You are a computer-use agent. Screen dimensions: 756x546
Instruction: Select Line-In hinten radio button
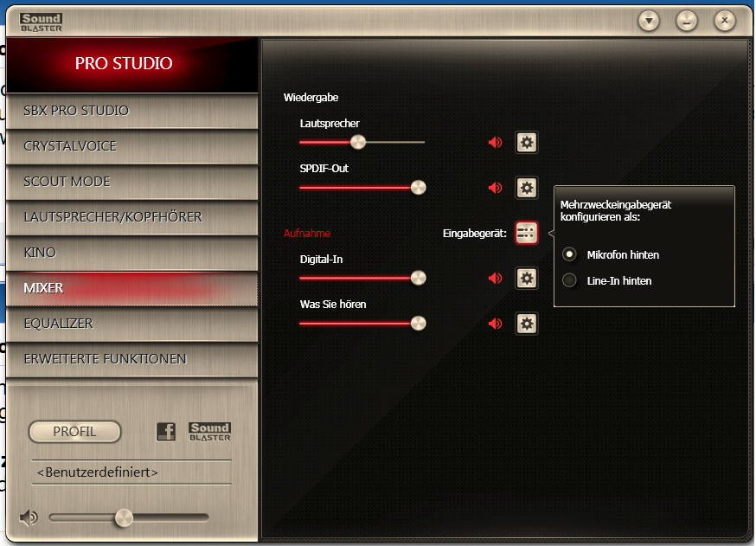click(x=569, y=280)
